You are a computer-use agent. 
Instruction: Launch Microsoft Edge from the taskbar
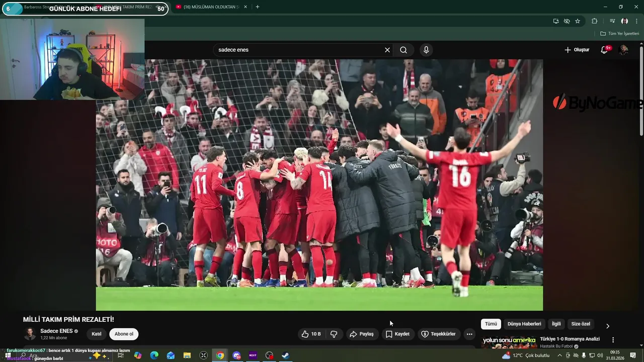pos(154,355)
